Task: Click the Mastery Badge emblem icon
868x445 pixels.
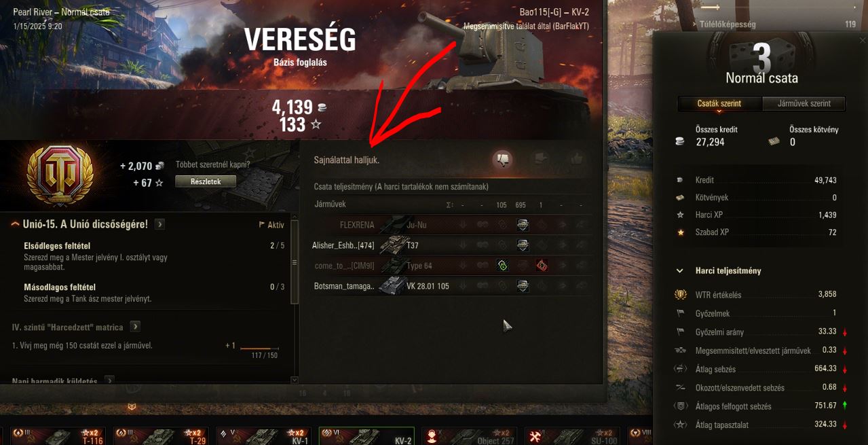Action: coord(60,173)
